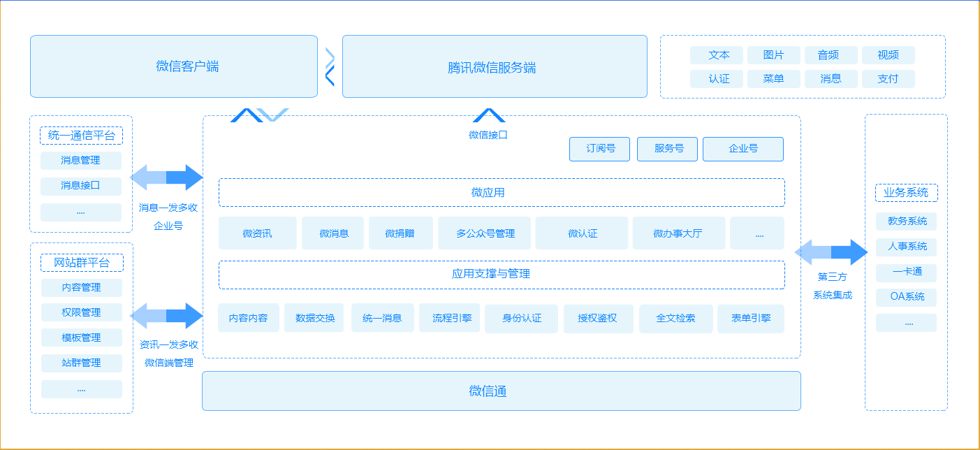Image resolution: width=980 pixels, height=450 pixels.
Task: Click the 网站群平台 heading
Action: coord(82,263)
